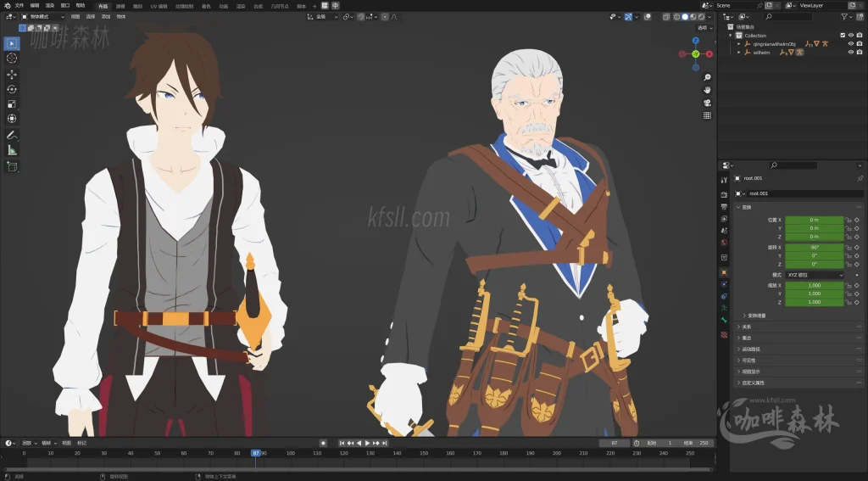Open object interaction mode dropdown
Viewport: 868px width, 481px height.
42,17
